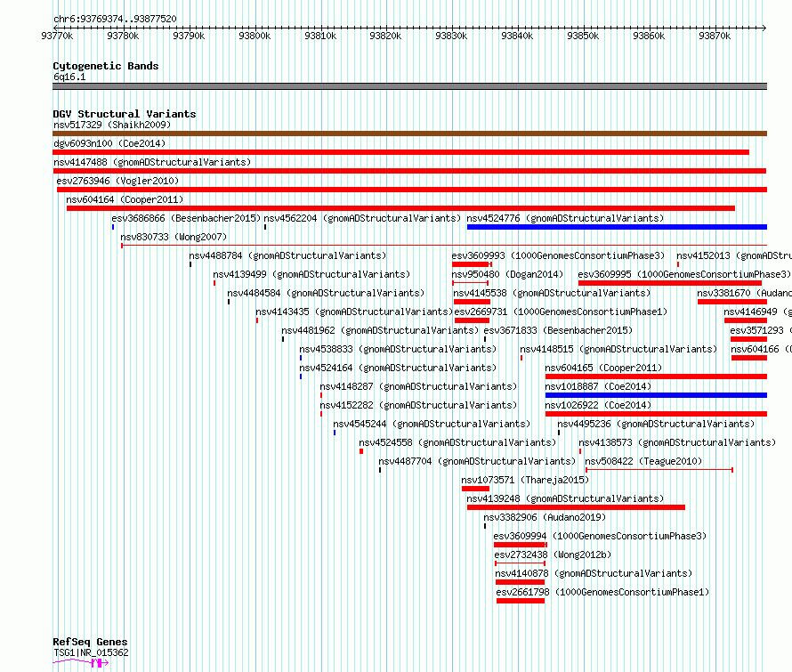Click the 93850k ruler position marker

pos(583,36)
